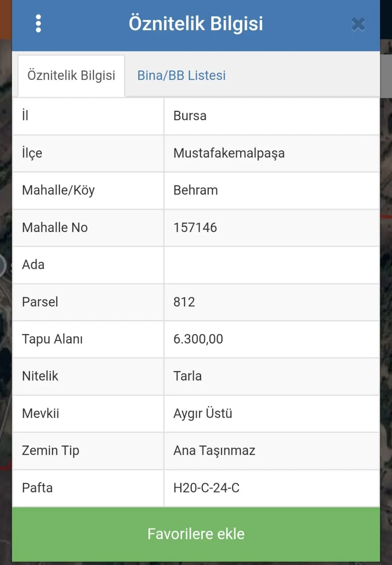Select Mahalle No value 157146
Screen dimensions: 392x565
tap(195, 228)
